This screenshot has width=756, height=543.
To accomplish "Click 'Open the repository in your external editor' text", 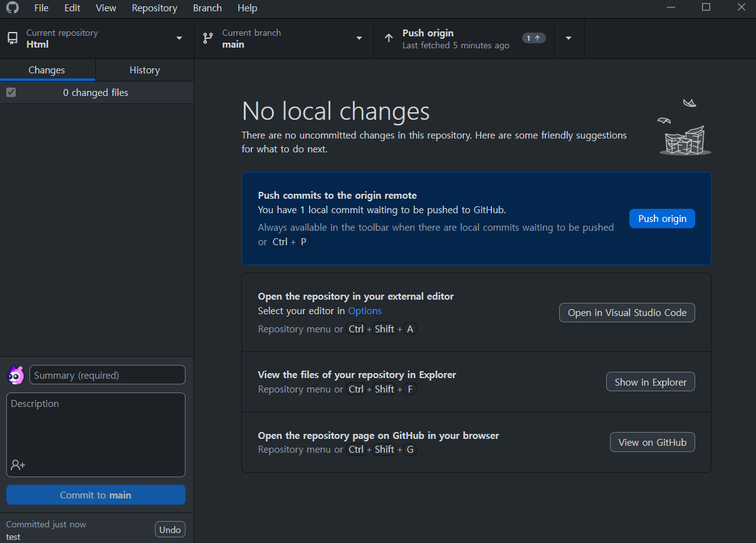I will [x=355, y=296].
